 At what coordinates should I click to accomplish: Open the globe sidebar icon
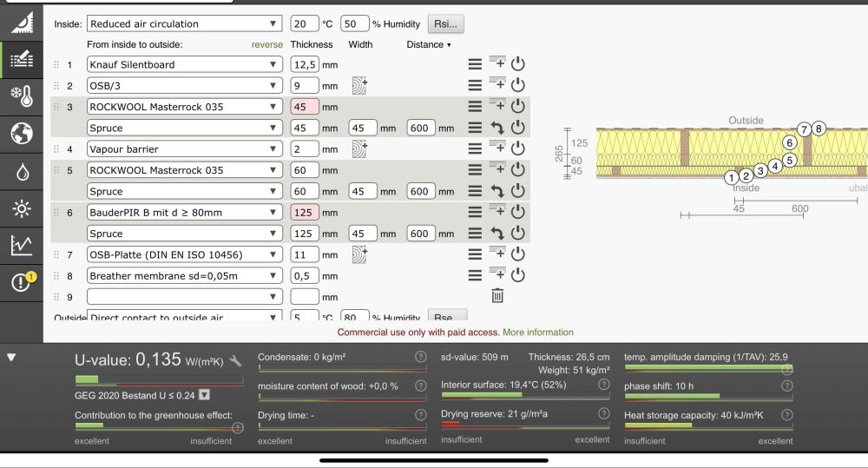tap(22, 134)
